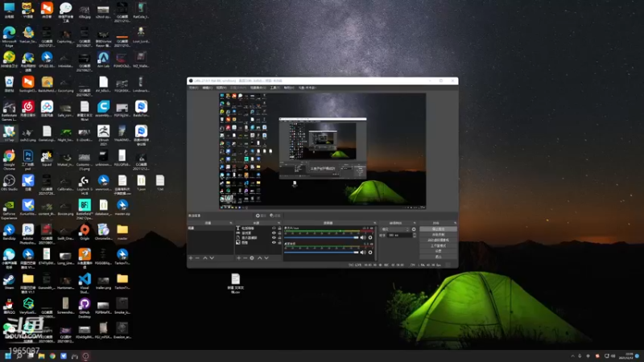
Task: Click the highlighted Stop Streaming button
Action: tap(438, 229)
